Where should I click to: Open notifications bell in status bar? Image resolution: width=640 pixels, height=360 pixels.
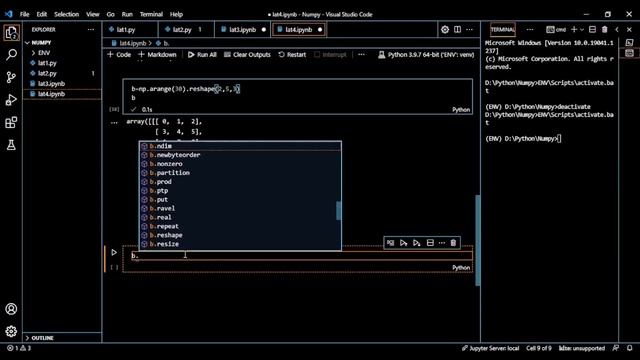click(629, 348)
